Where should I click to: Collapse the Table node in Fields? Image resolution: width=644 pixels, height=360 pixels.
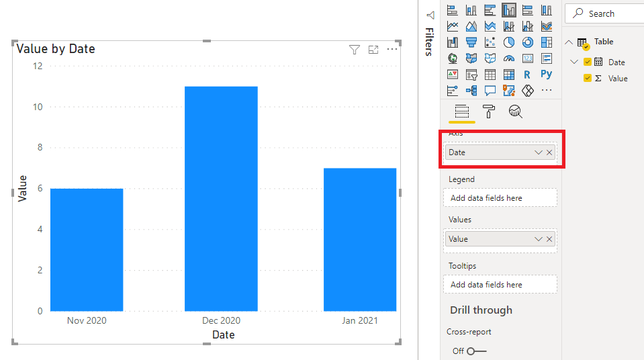[569, 42]
